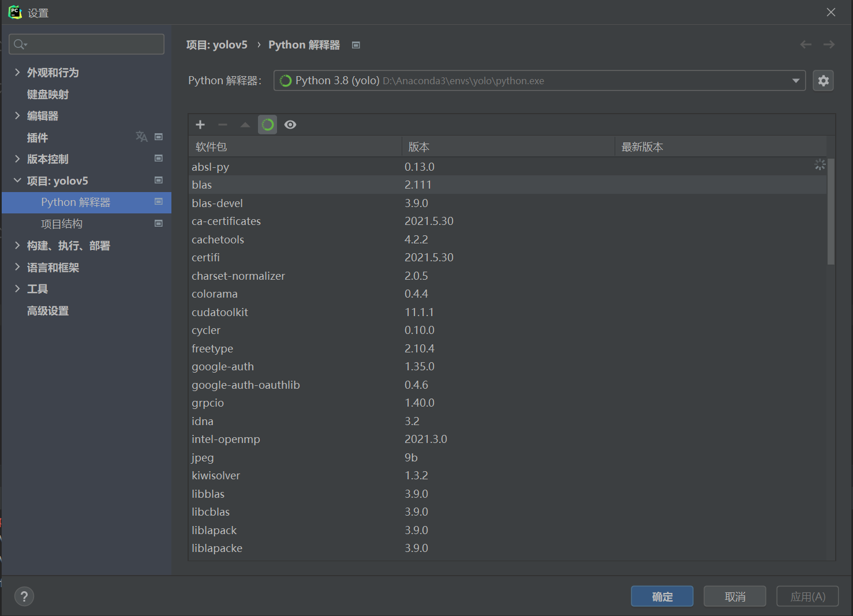Expand the 版本控制 section
The image size is (853, 616).
pos(17,159)
